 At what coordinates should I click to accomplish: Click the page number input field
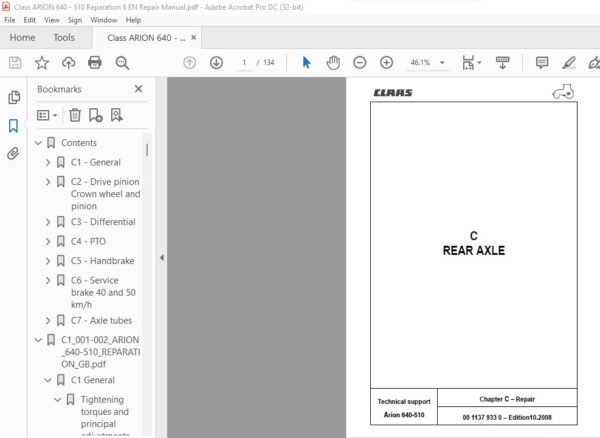coord(244,62)
